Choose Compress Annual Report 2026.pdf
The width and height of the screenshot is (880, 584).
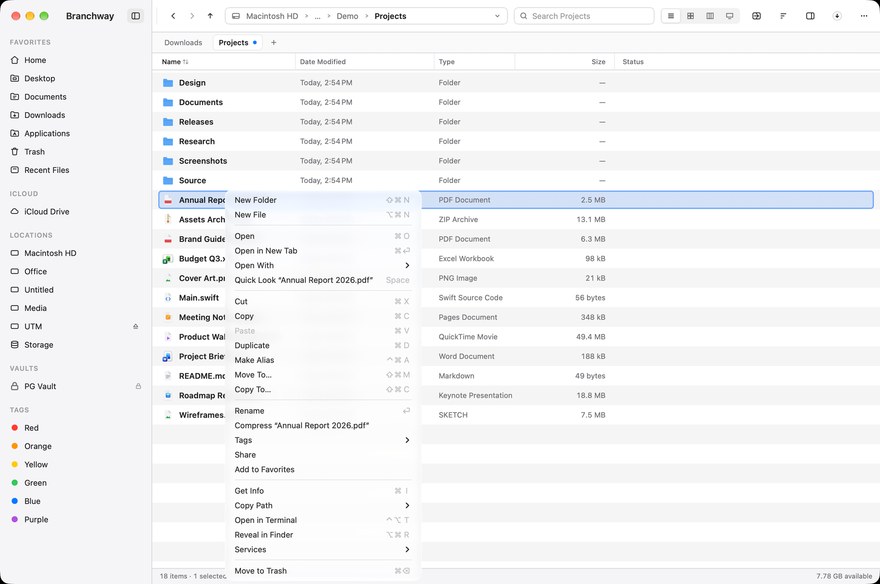[x=322, y=425]
